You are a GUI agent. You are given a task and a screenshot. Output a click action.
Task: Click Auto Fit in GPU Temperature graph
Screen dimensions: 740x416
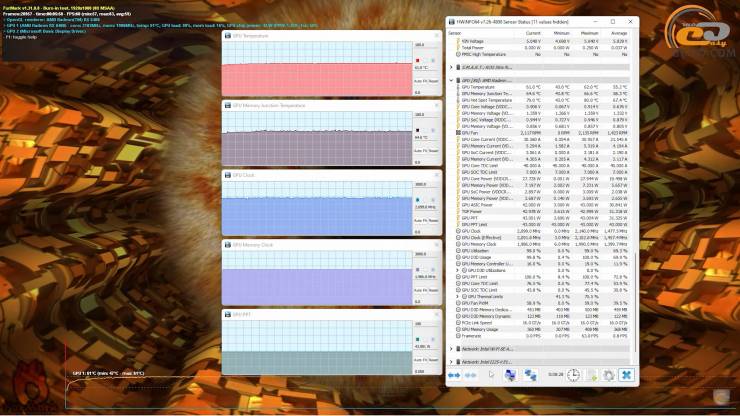[x=419, y=82]
